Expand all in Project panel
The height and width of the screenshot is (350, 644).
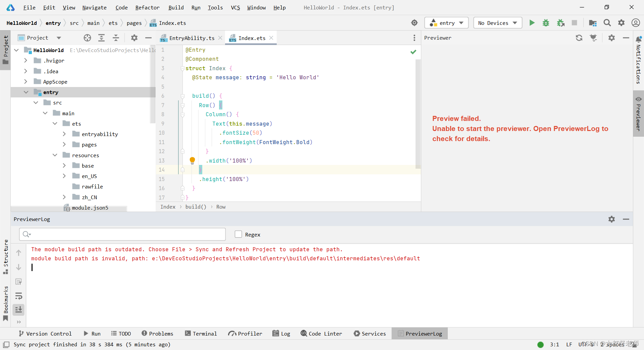coord(102,38)
